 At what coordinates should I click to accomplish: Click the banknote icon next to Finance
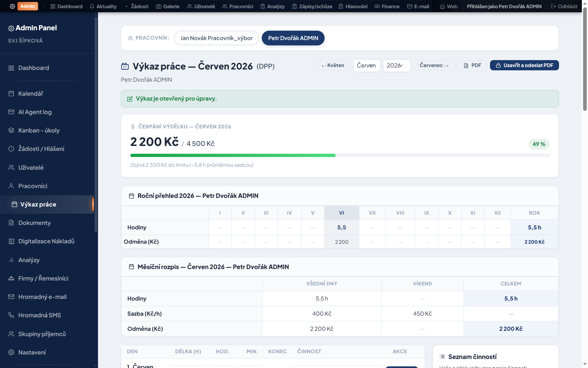click(x=377, y=6)
